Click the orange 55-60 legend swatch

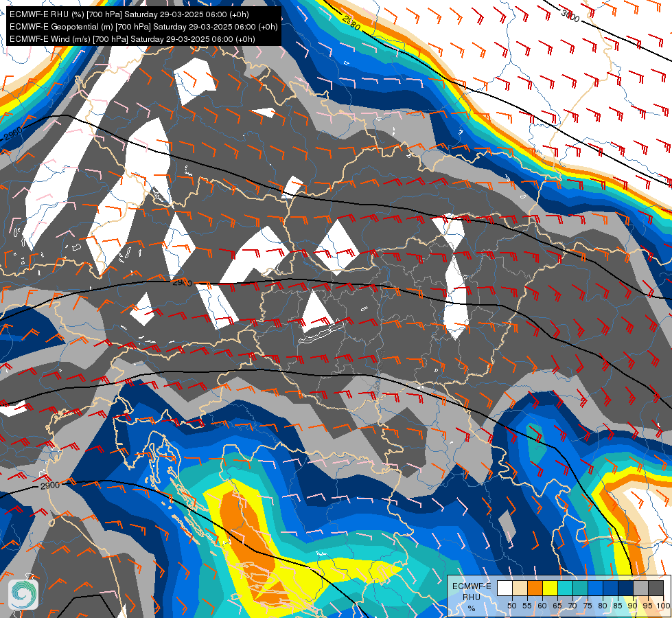coord(535,588)
